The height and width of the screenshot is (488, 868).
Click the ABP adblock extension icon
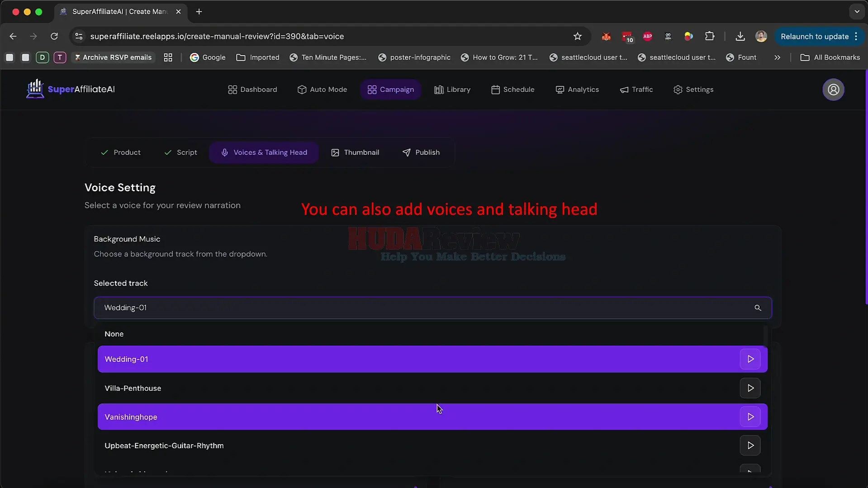coord(647,36)
